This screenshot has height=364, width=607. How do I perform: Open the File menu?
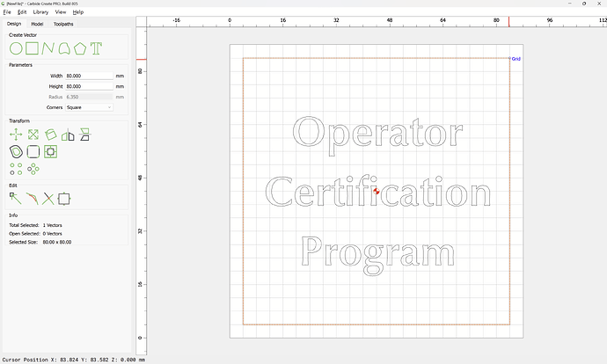click(x=7, y=12)
